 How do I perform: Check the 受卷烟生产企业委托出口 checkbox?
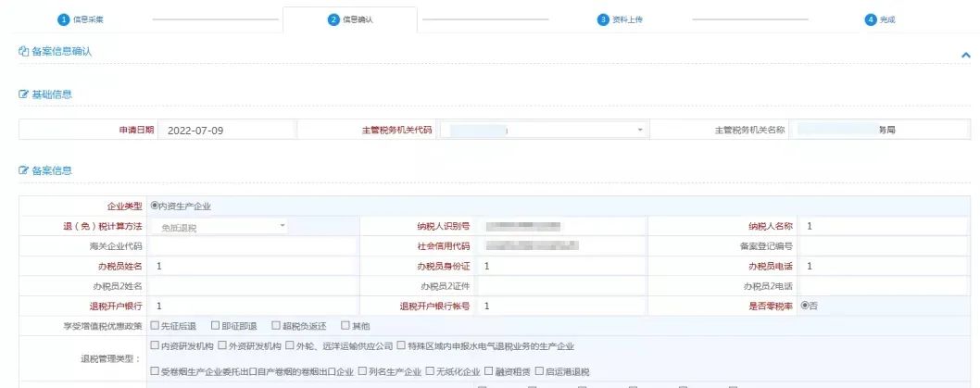[x=155, y=371]
